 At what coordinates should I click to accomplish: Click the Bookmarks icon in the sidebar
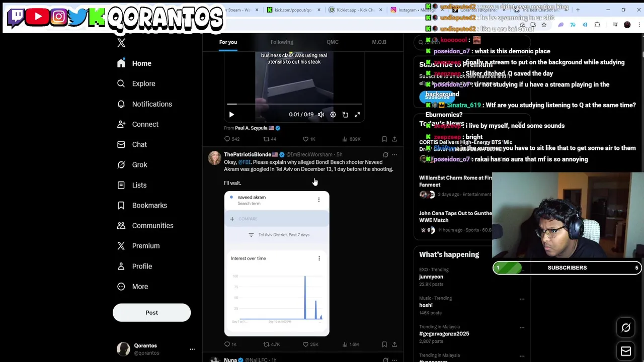121,205
